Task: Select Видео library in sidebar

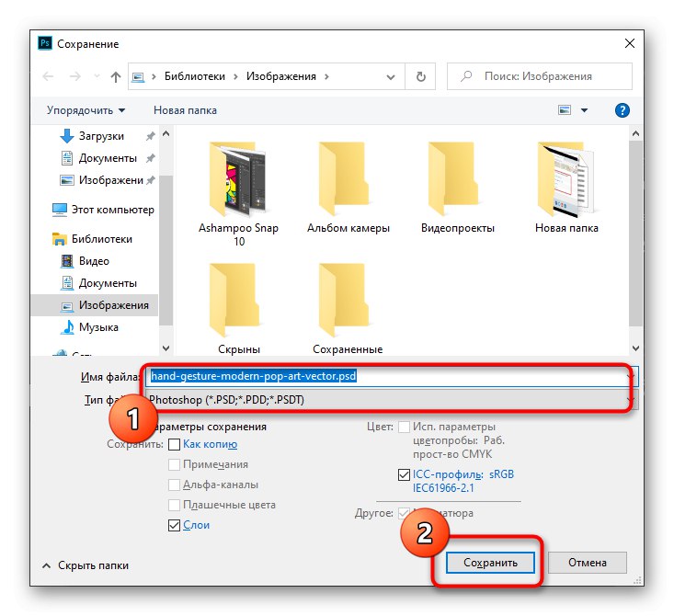Action: (86, 261)
